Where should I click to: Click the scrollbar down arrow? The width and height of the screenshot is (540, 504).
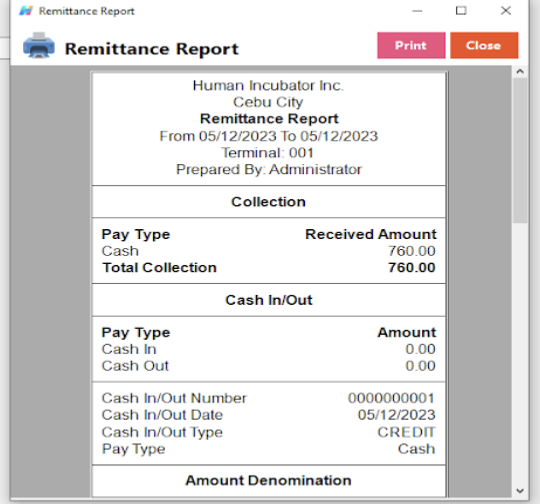click(520, 491)
